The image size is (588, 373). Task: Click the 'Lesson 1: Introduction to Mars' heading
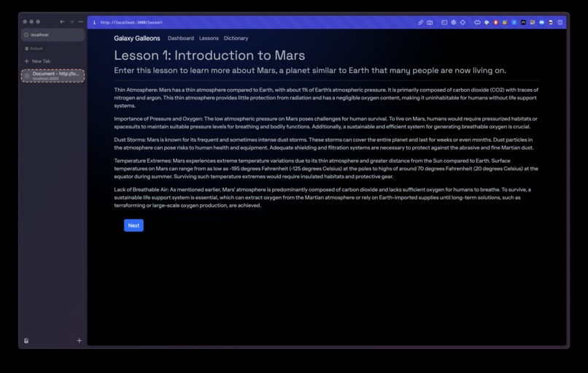pyautogui.click(x=209, y=55)
